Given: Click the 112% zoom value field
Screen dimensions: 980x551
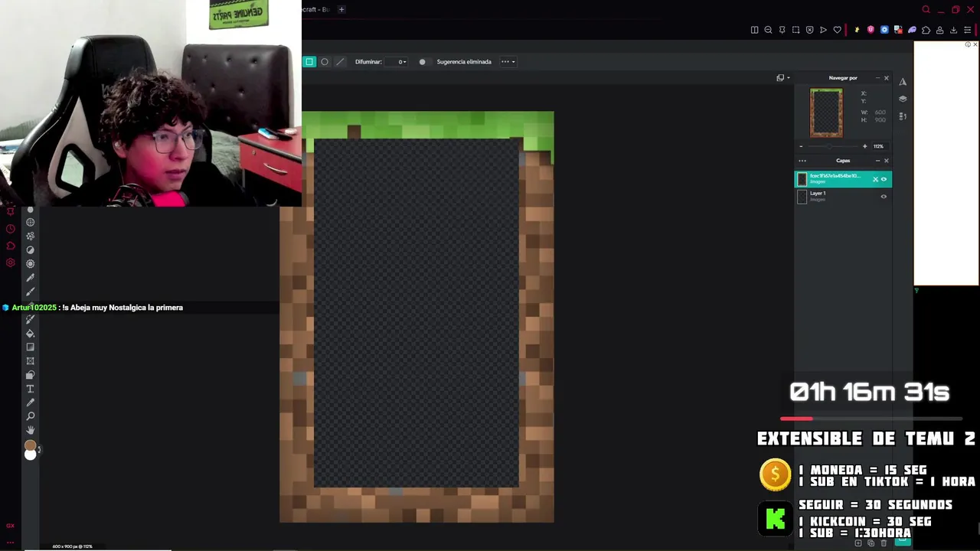Looking at the screenshot, I should point(879,146).
